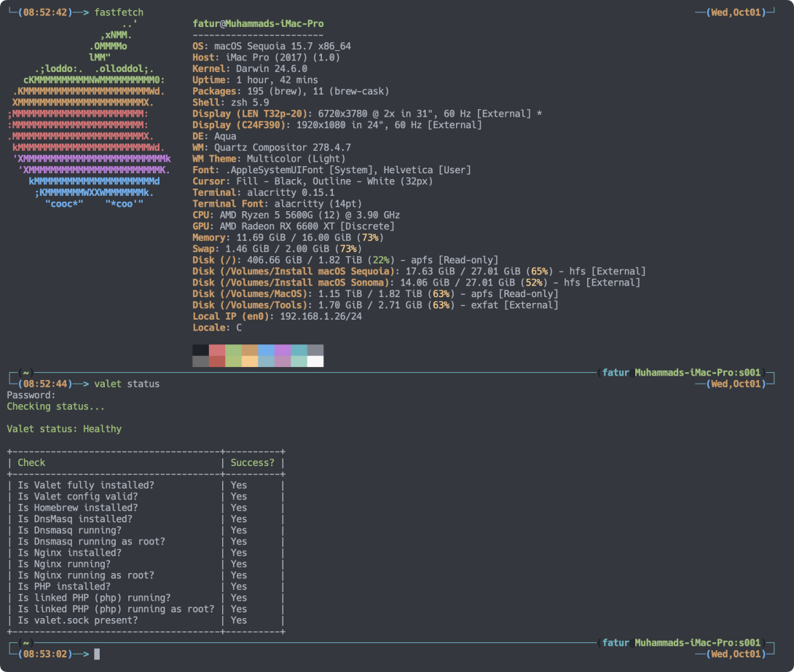This screenshot has width=794, height=672.
Task: Click '(Wed,Oct01)' date beside fastfetch command
Action: pyautogui.click(x=736, y=12)
